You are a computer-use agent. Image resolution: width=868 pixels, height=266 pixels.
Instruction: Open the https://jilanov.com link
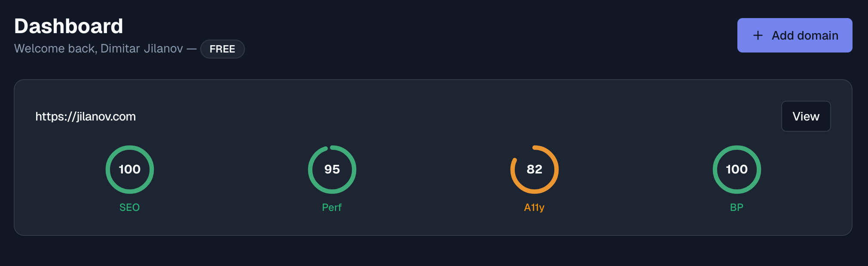click(86, 116)
